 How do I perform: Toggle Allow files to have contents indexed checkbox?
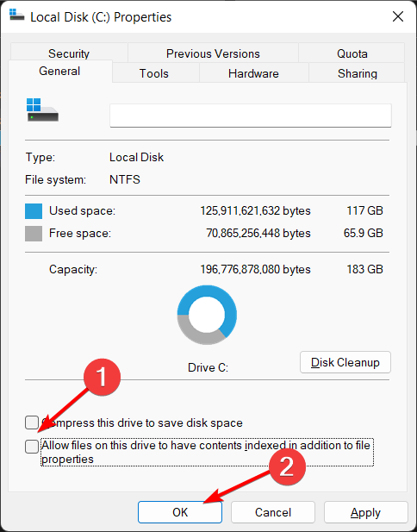[x=32, y=446]
